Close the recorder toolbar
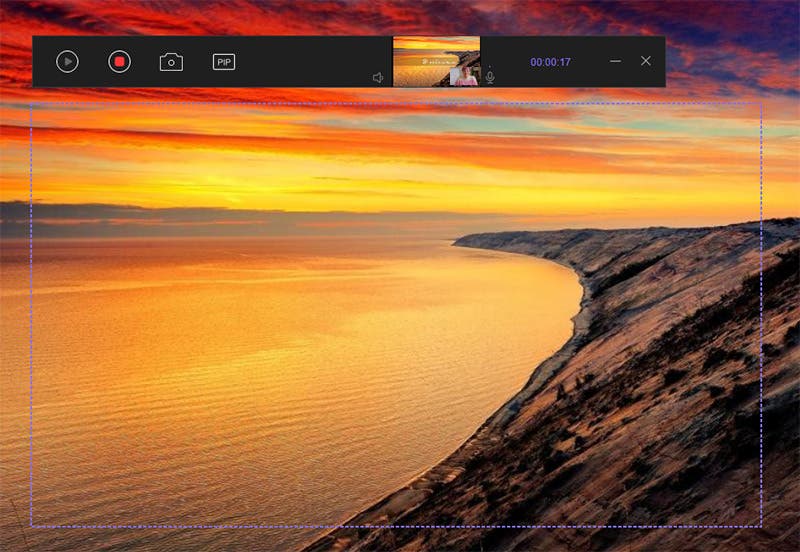This screenshot has width=800, height=552. [645, 61]
